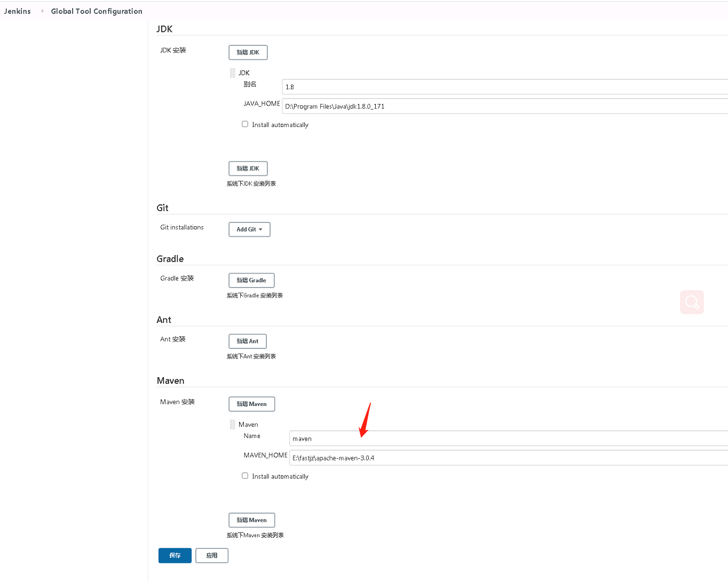Viewport: 728px width, 582px height.
Task: Click the Maven 安装 label
Action: pos(178,402)
